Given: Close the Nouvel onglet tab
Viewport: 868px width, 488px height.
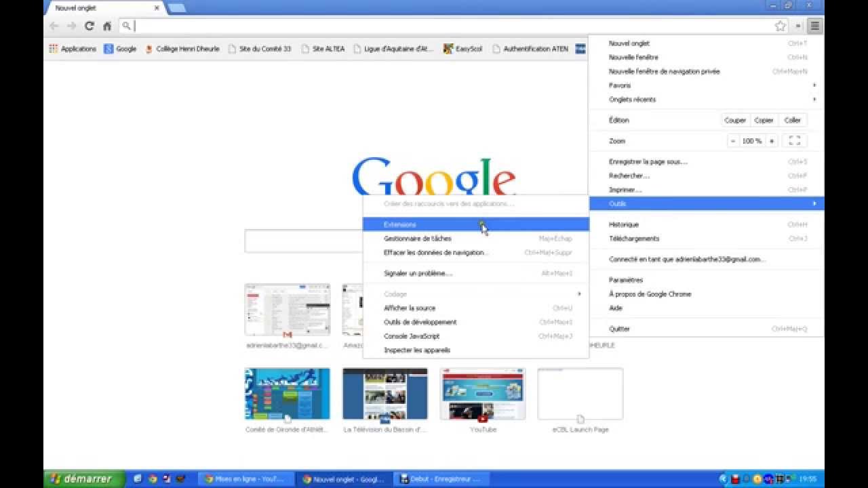Looking at the screenshot, I should (157, 8).
